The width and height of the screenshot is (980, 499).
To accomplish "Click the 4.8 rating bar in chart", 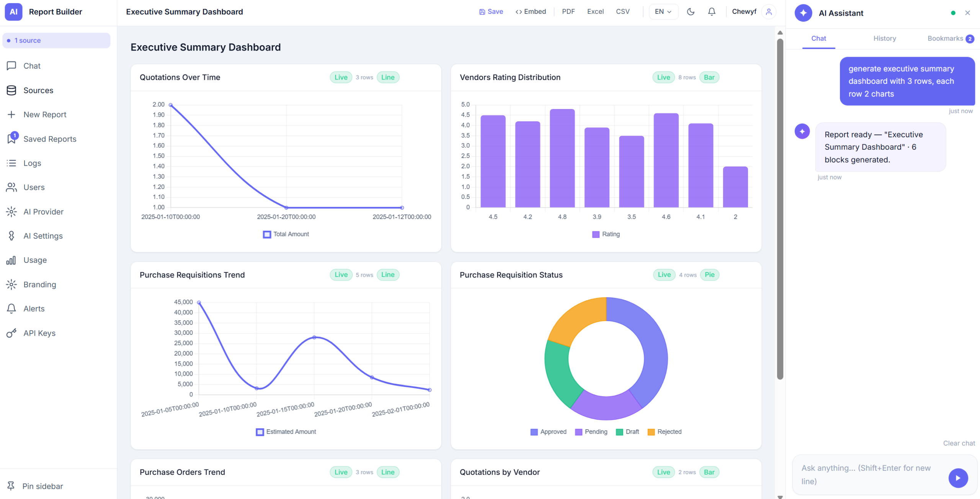I will (562, 158).
